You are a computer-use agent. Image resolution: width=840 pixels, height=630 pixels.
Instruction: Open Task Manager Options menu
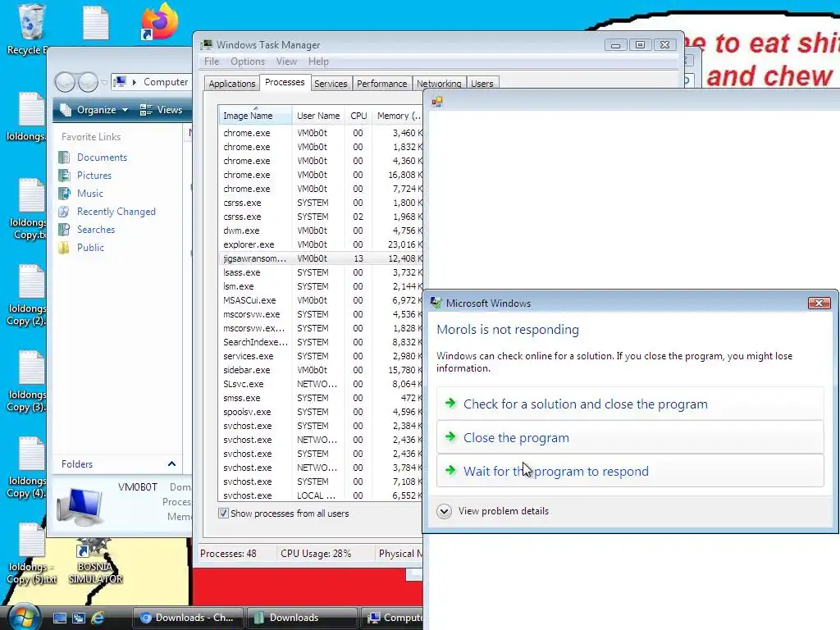(248, 62)
